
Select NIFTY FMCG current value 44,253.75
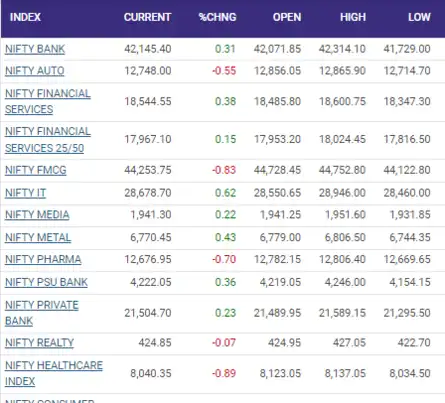(148, 170)
